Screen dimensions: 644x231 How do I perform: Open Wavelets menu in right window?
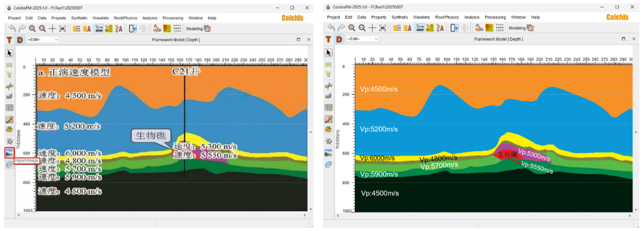click(421, 17)
